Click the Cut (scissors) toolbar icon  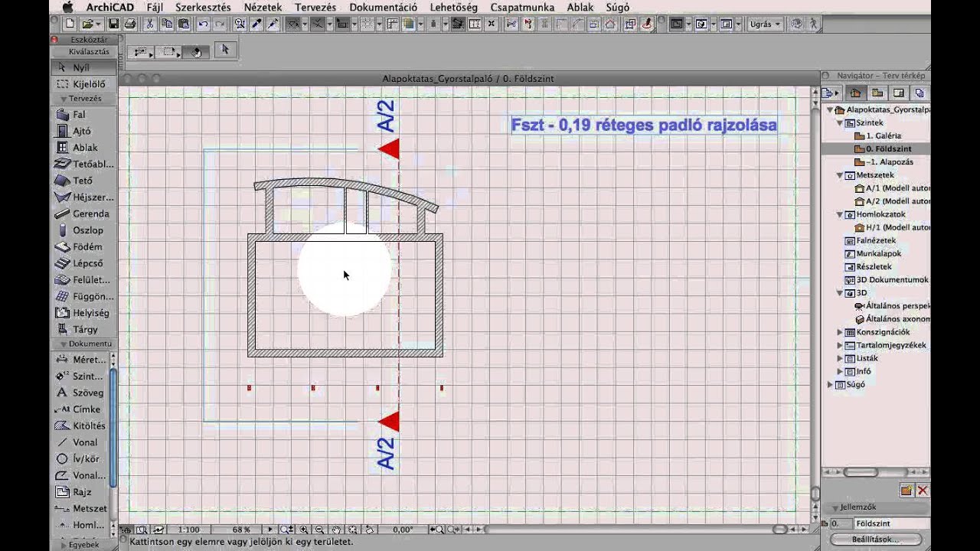(150, 24)
